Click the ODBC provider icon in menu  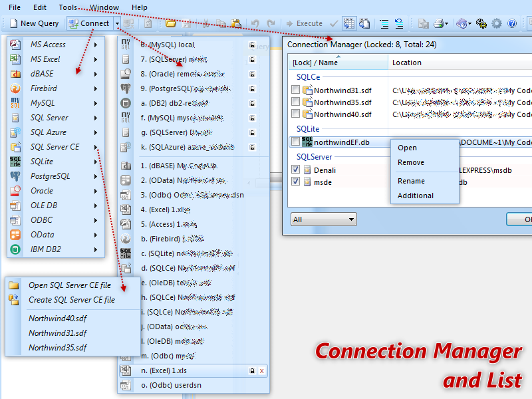(x=15, y=220)
